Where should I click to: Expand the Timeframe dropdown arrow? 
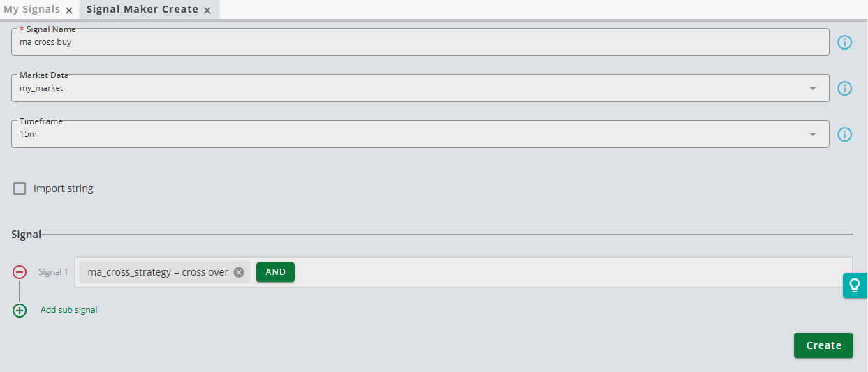pyautogui.click(x=812, y=135)
